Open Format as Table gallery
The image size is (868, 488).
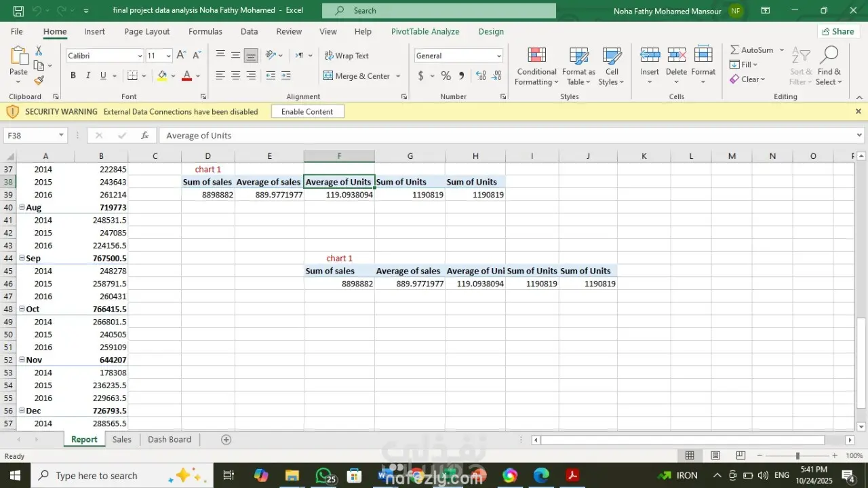(x=578, y=67)
